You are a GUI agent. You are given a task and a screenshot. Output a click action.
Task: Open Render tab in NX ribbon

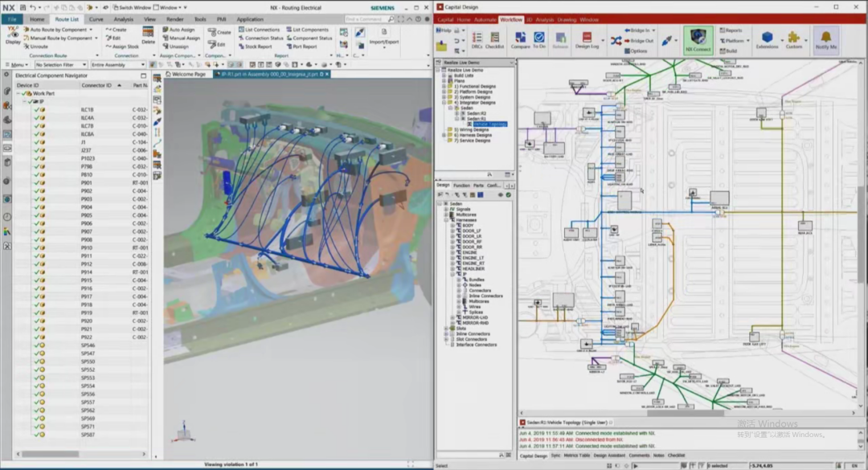(175, 18)
